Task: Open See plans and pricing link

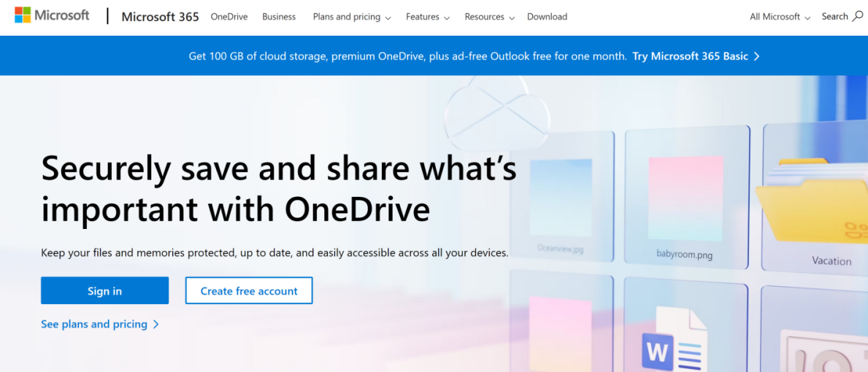Action: [100, 324]
